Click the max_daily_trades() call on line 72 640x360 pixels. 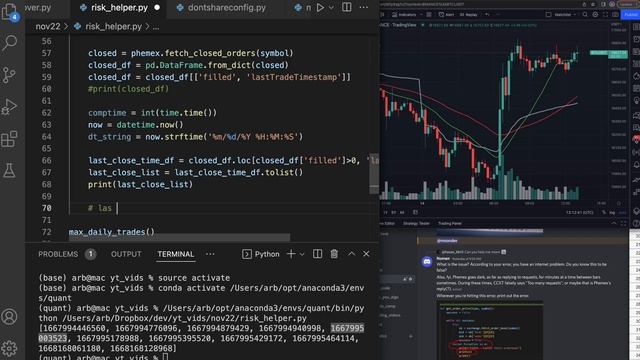tap(111, 232)
